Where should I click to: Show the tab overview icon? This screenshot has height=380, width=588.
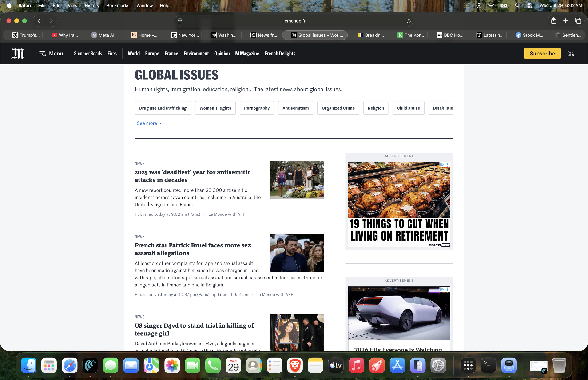(578, 21)
